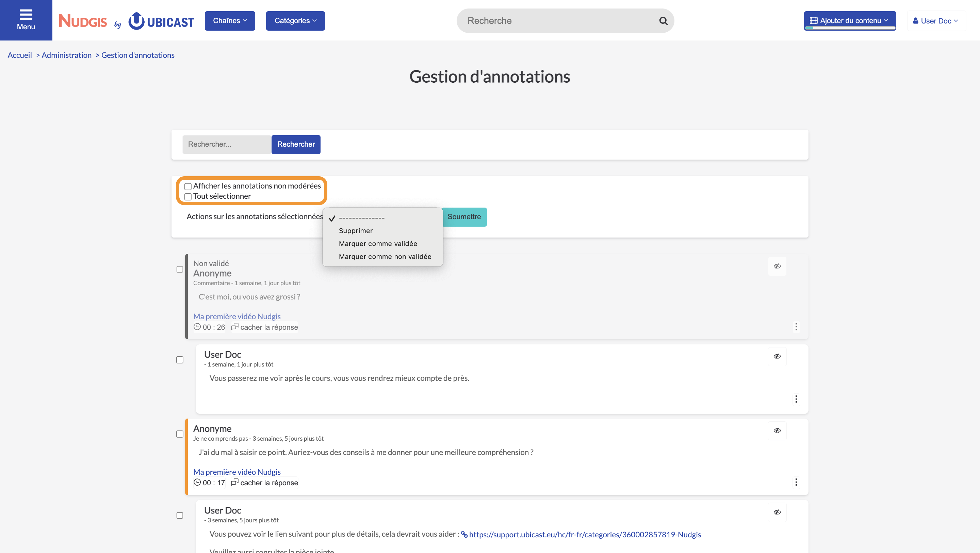This screenshot has width=980, height=553.
Task: Click the 00 : 26 timecode
Action: click(x=209, y=327)
